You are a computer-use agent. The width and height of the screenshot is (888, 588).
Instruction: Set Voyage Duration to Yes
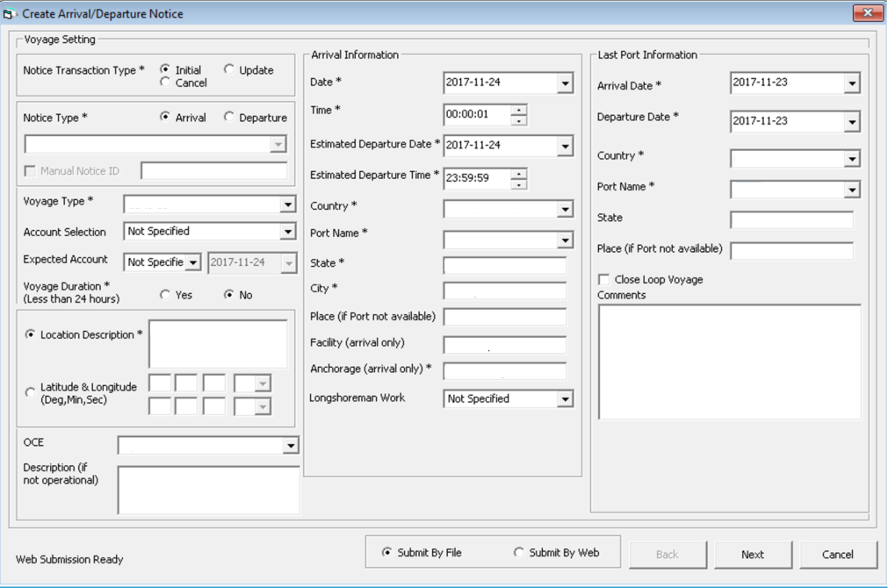point(163,295)
